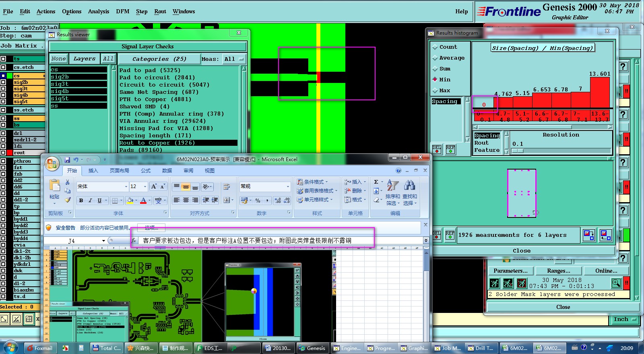The width and height of the screenshot is (644, 354).
Task: Toggle Bold formatting in Excel
Action: [81, 200]
